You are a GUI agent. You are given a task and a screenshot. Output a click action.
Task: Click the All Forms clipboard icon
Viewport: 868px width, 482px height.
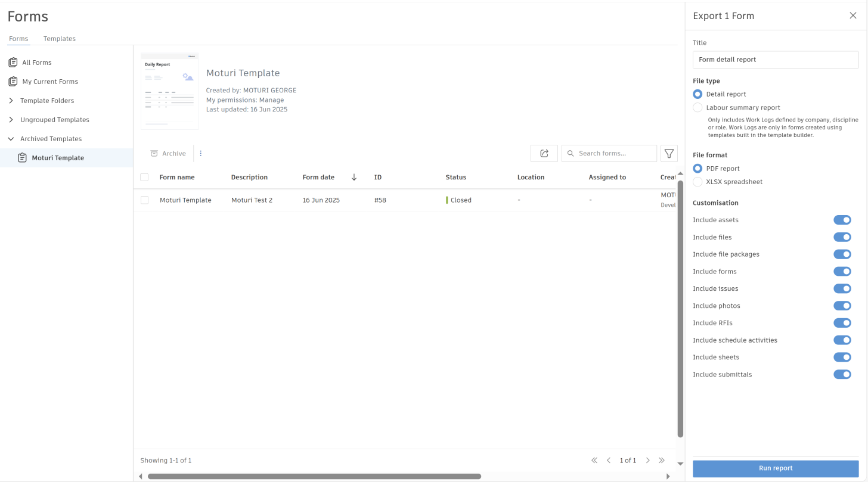pos(13,63)
